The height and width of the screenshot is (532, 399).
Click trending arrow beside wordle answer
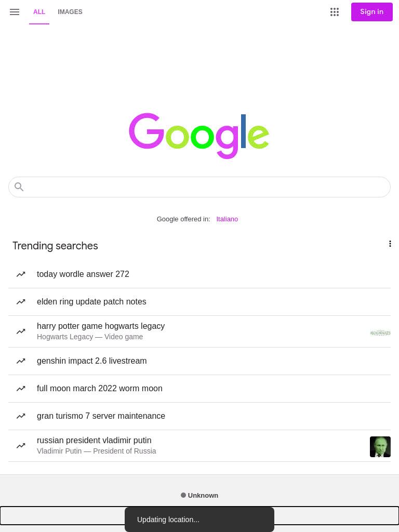point(21,274)
